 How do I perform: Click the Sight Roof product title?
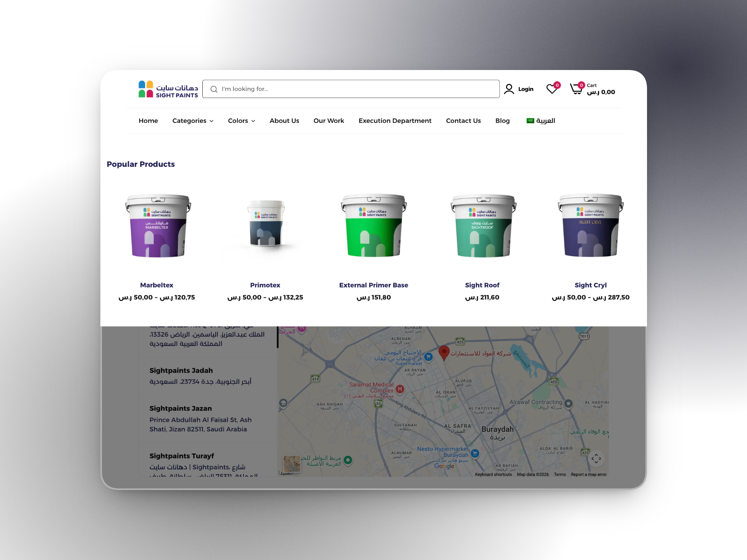pyautogui.click(x=482, y=285)
